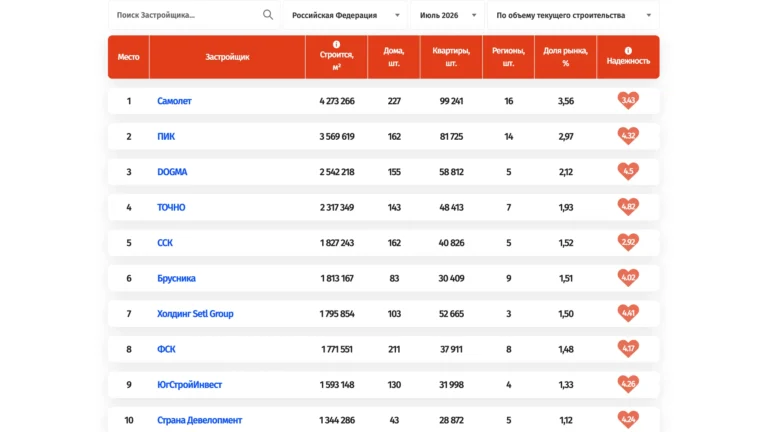Click the 4.32 reliability heart for ПИК
Viewport: 768px width, 432px height.
click(x=628, y=136)
